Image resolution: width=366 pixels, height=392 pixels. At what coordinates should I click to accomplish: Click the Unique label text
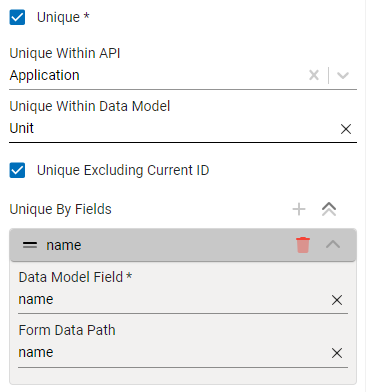coord(63,17)
